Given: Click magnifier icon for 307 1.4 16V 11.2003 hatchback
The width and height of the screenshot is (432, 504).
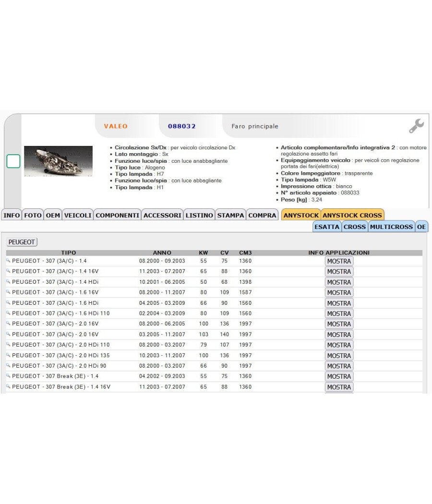Looking at the screenshot, I should 8,271.
